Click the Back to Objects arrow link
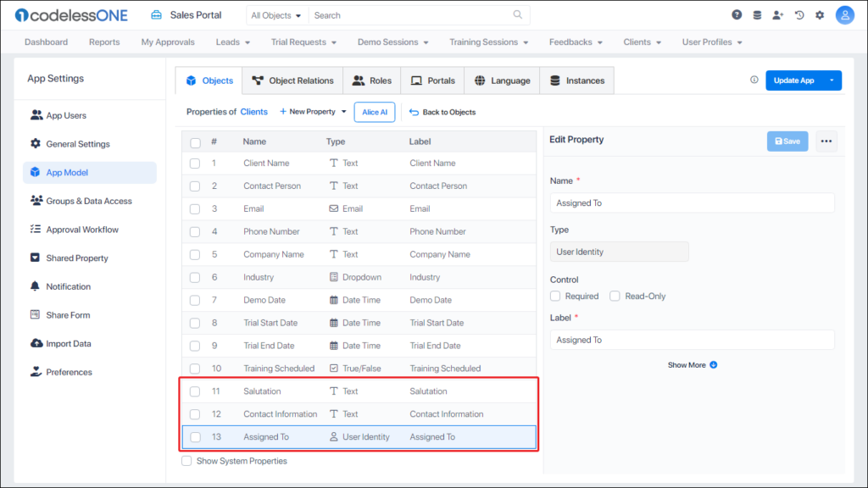Image resolution: width=868 pixels, height=488 pixels. coord(442,112)
